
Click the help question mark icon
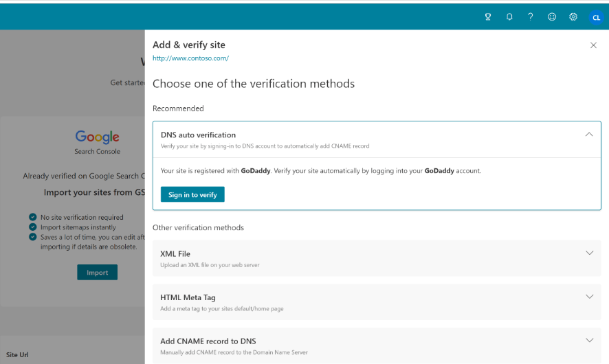[x=531, y=17]
